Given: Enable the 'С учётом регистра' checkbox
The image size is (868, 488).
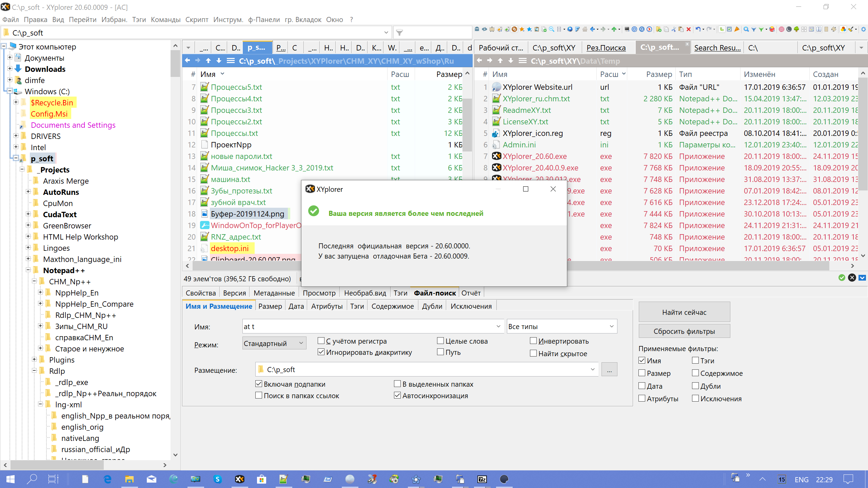Looking at the screenshot, I should (x=321, y=341).
